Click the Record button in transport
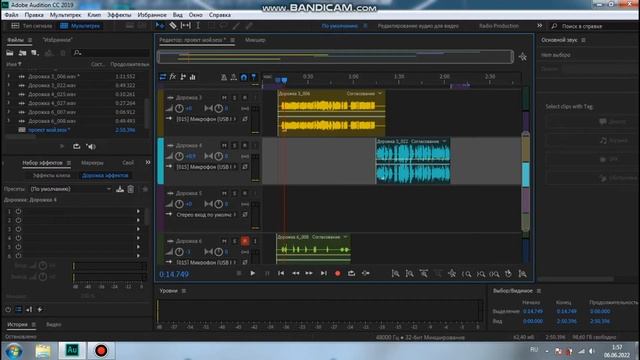The width and height of the screenshot is (640, 360). click(338, 273)
